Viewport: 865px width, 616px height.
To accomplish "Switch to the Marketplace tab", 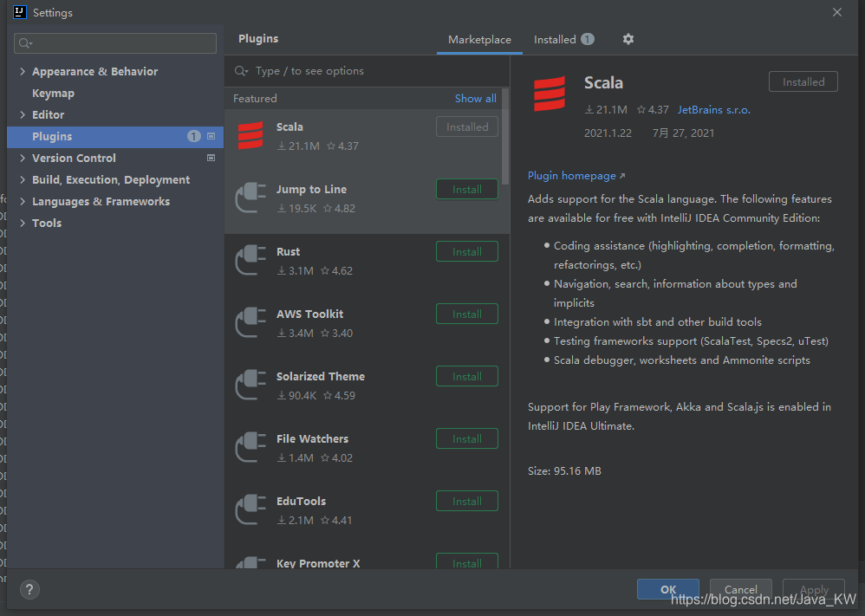I will [479, 40].
